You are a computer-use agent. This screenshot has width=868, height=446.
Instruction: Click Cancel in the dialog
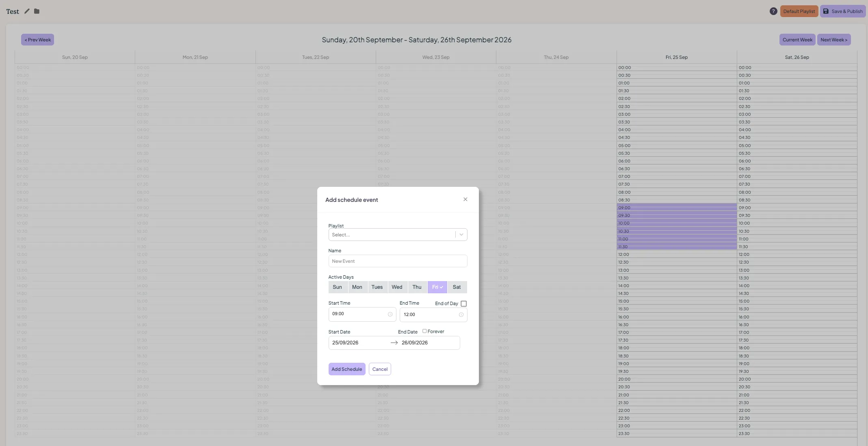[x=380, y=369]
